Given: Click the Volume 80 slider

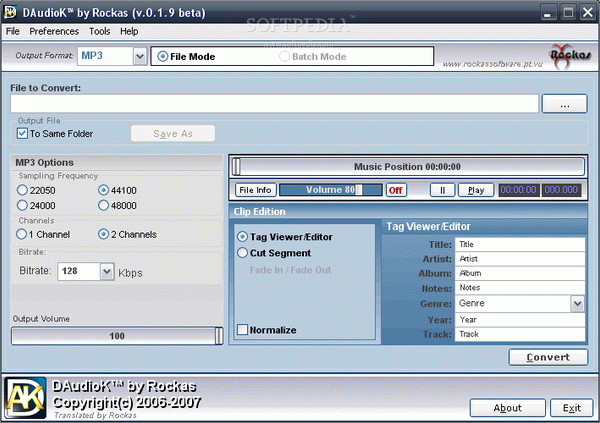Looking at the screenshot, I should click(331, 190).
